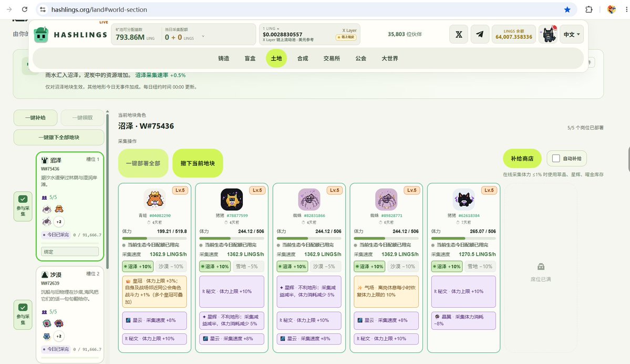Click the HASHLINGS logo
This screenshot has height=364, width=630.
[70, 35]
